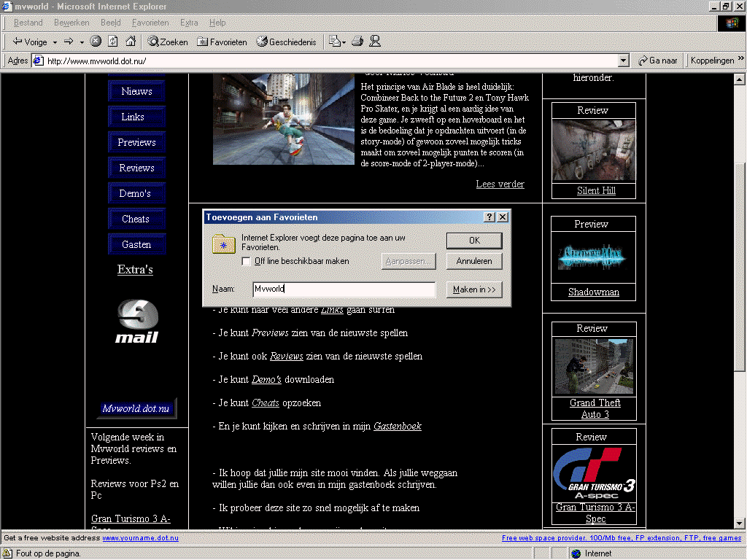Open the Favorieten toolbar pane

click(x=222, y=42)
